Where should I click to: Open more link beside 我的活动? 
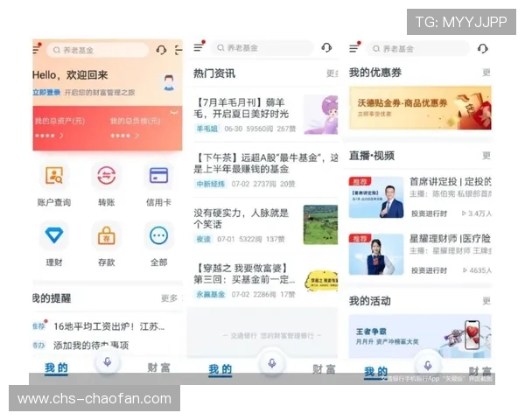[x=486, y=301]
